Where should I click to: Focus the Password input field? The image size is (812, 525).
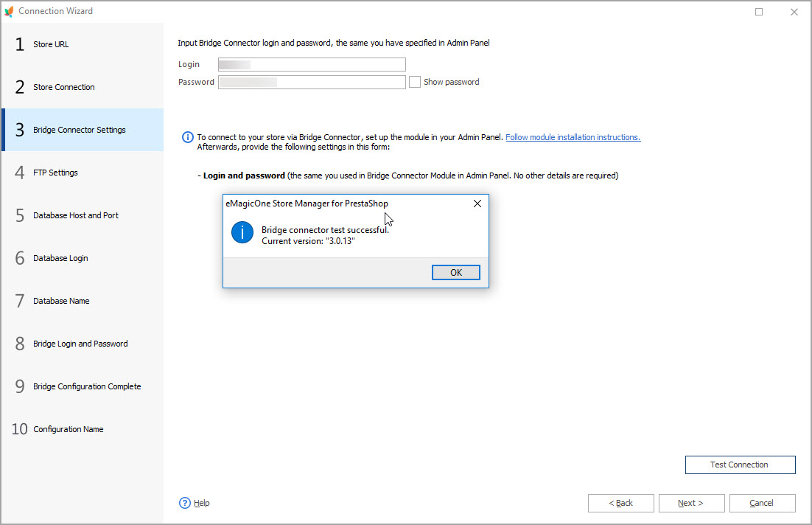click(x=312, y=82)
